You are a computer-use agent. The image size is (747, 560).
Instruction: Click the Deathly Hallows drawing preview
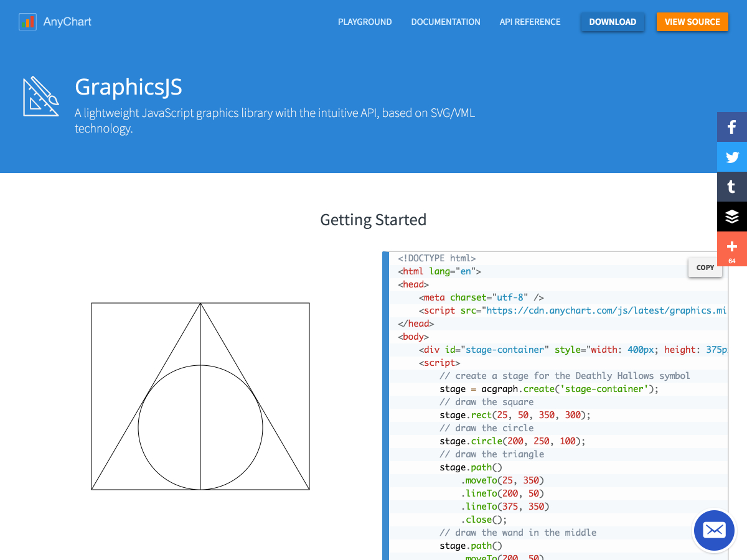click(200, 396)
